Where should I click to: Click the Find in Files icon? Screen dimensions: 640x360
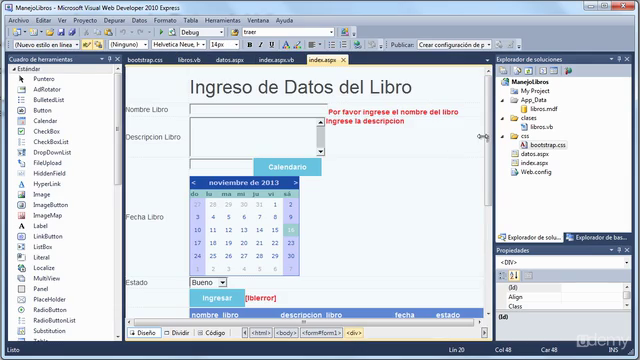click(235, 32)
